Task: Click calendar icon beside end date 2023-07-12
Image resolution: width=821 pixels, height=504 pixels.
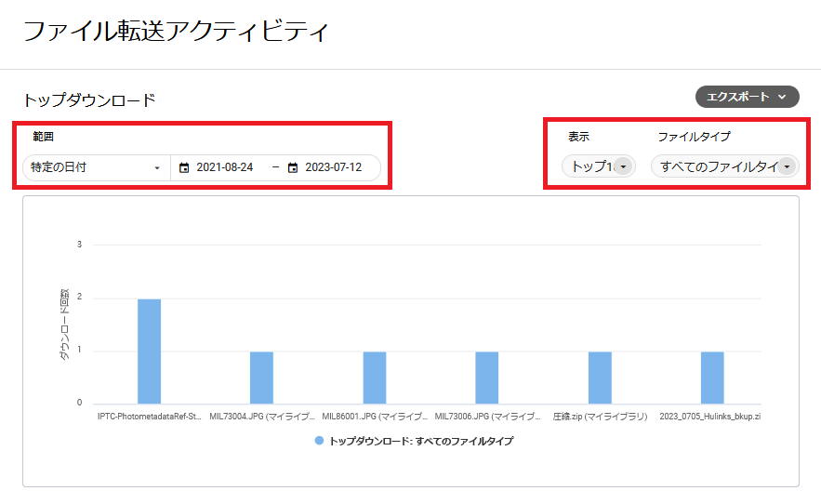Action: tap(293, 167)
